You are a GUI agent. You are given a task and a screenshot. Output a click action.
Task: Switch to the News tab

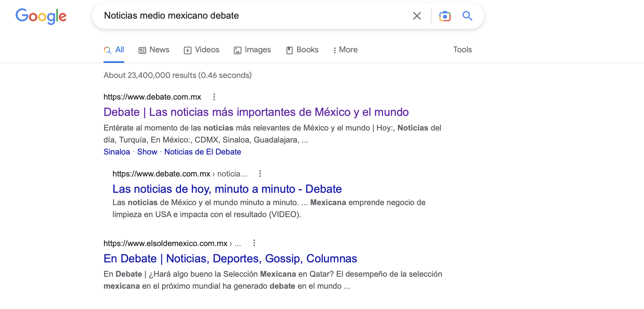tap(154, 50)
